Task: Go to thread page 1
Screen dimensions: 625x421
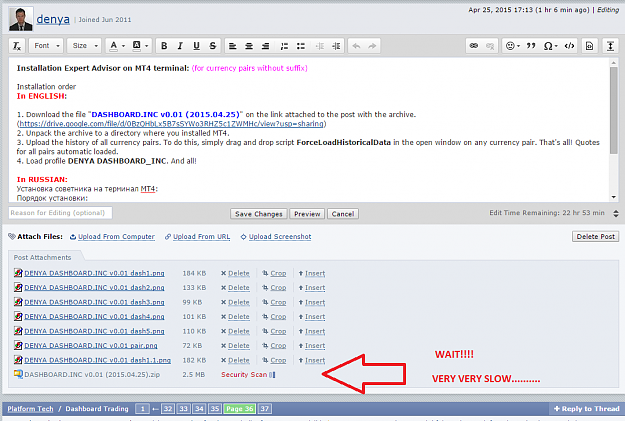Action: pyautogui.click(x=142, y=409)
